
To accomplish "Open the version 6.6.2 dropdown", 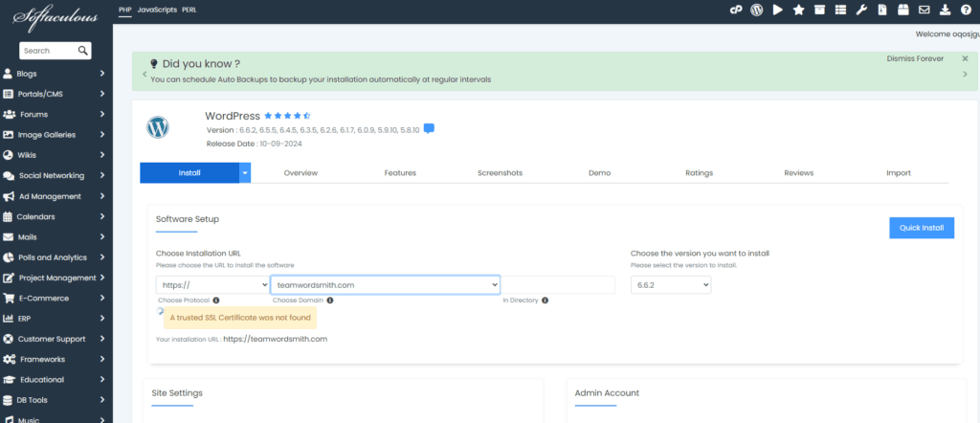I will point(671,285).
